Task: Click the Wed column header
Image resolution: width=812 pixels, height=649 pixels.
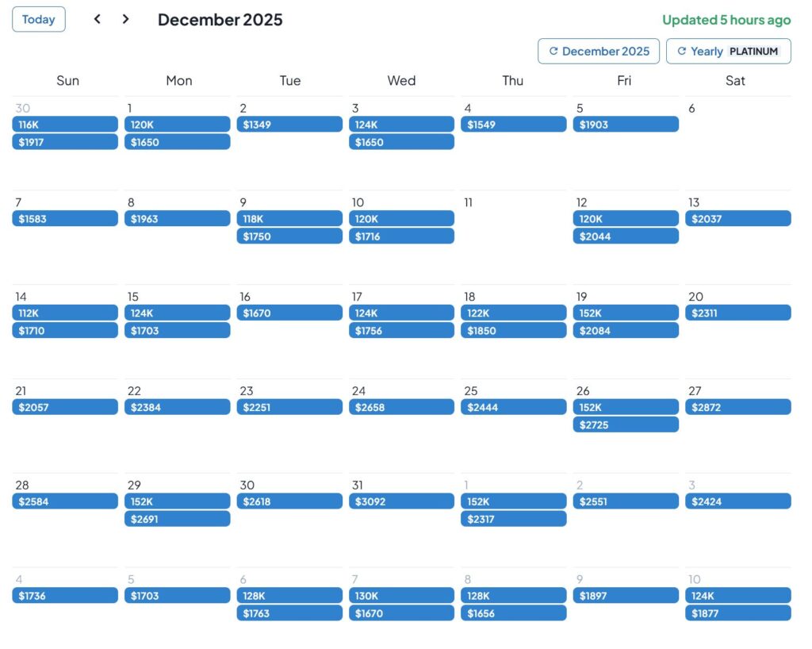Action: [x=401, y=81]
